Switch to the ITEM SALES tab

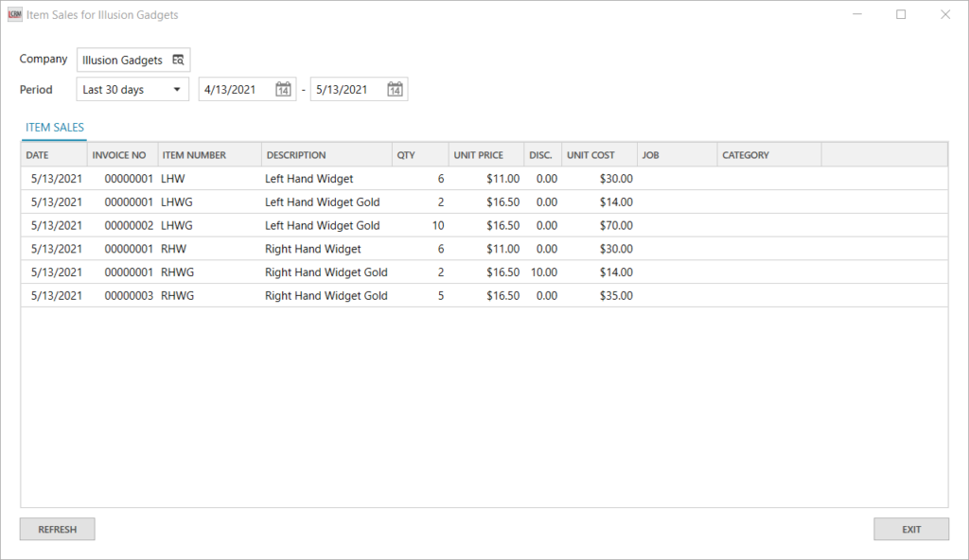tap(55, 128)
